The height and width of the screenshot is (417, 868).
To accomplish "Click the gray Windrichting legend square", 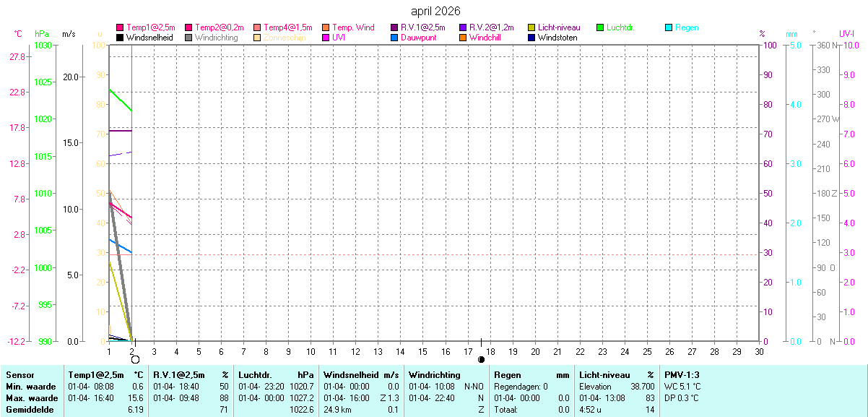I will coord(188,38).
